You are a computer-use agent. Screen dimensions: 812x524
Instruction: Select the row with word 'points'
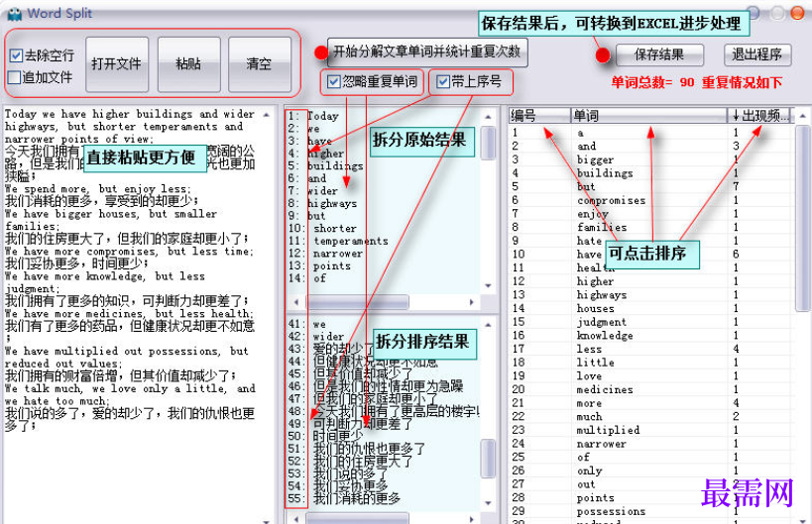tap(650, 497)
